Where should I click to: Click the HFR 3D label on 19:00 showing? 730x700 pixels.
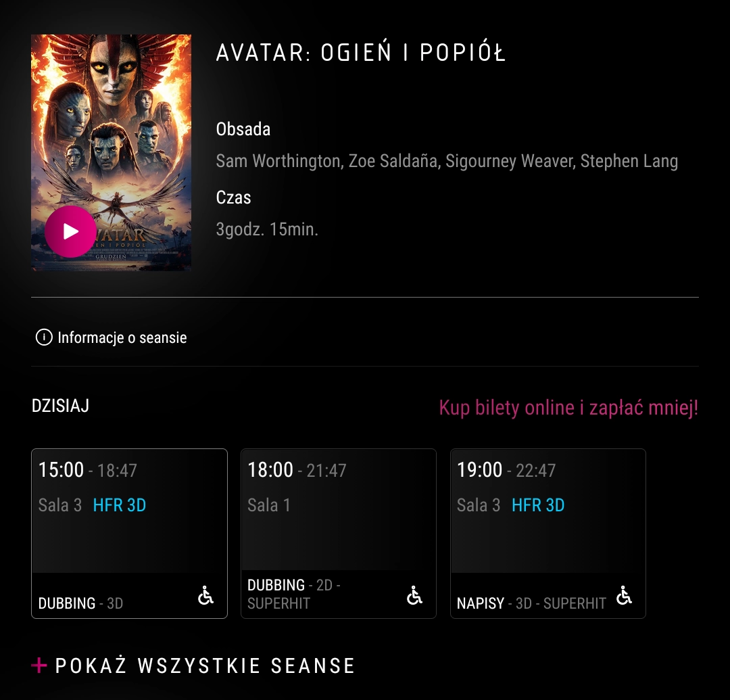pyautogui.click(x=538, y=505)
